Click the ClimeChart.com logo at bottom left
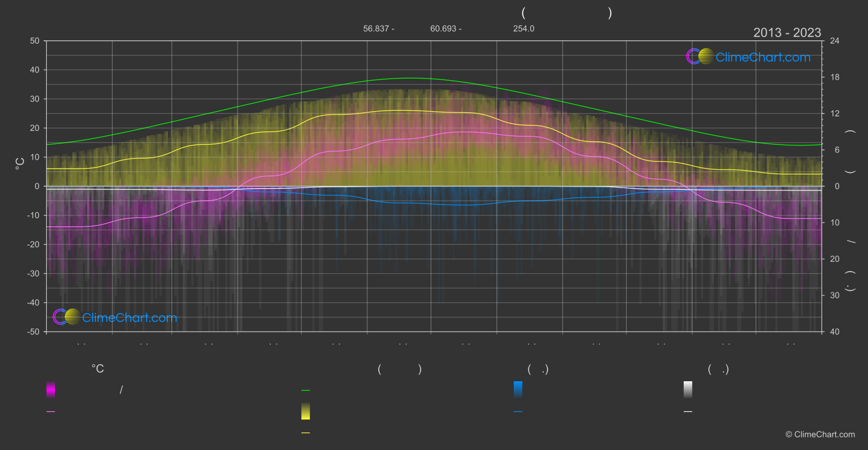The height and width of the screenshot is (450, 868). point(115,317)
